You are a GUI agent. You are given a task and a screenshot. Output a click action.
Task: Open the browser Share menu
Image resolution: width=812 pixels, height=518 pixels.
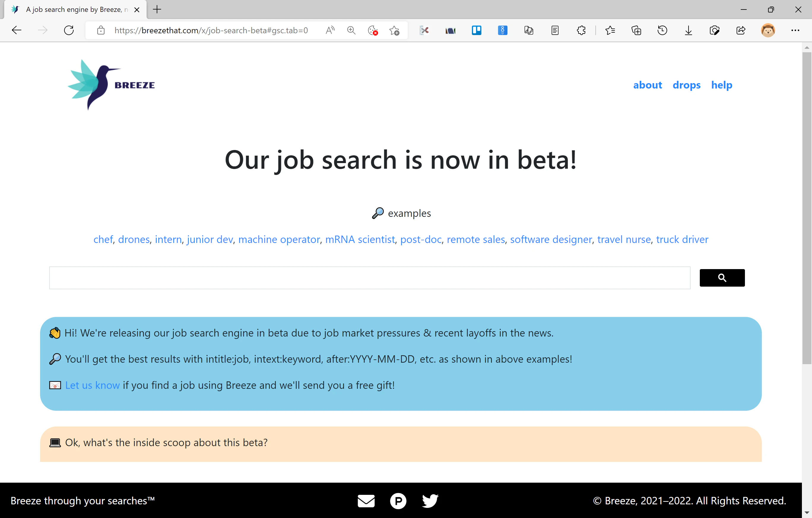pos(740,30)
